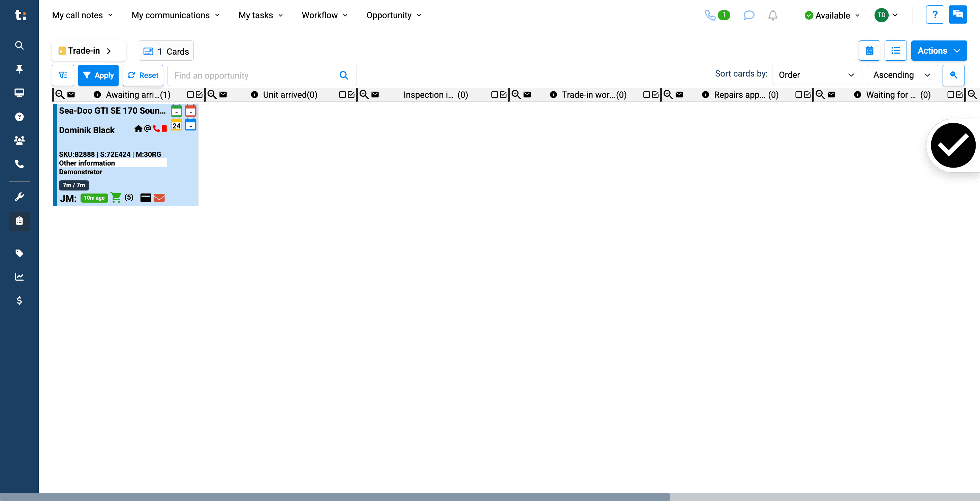Check all cards in Unit arrived column
This screenshot has width=980, height=501.
pos(351,94)
